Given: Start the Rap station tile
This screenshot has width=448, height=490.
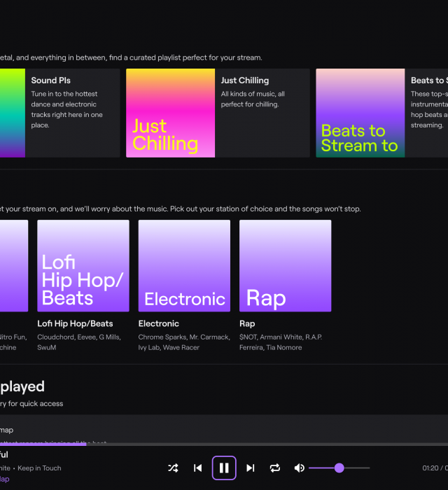Looking at the screenshot, I should tap(285, 266).
